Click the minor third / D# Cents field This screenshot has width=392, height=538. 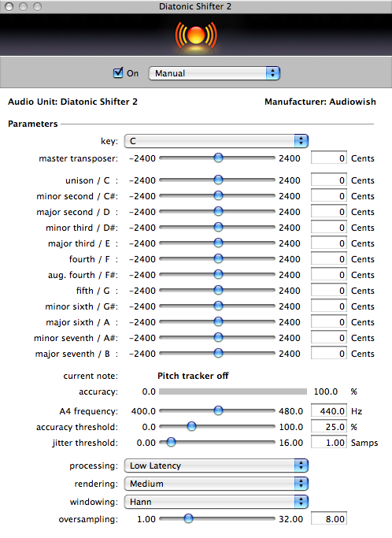coord(329,228)
